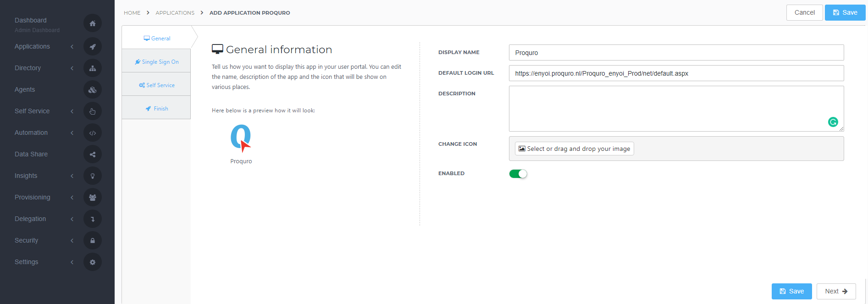Click the Settings gear icon

(x=93, y=262)
